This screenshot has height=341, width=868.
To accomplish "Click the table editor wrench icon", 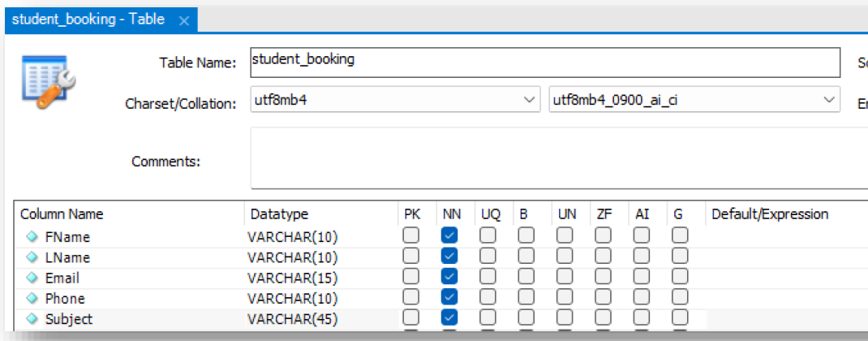I will point(48,82).
